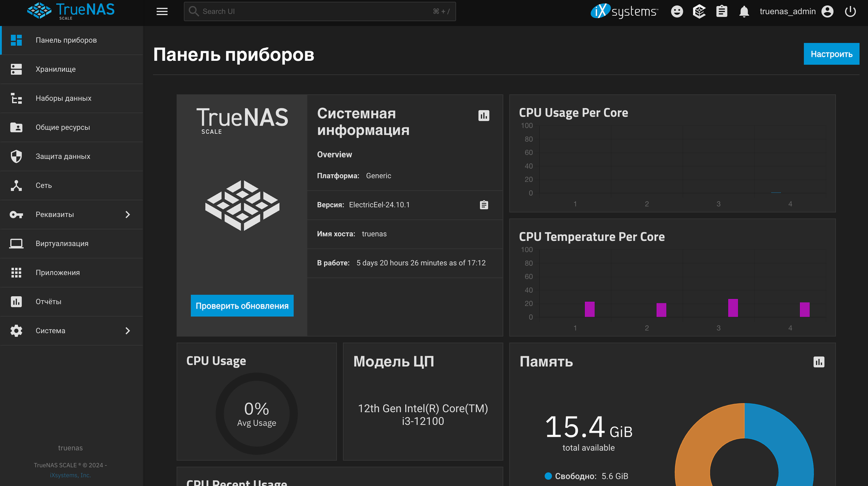Click the Настроить button
The height and width of the screenshot is (486, 868).
831,54
